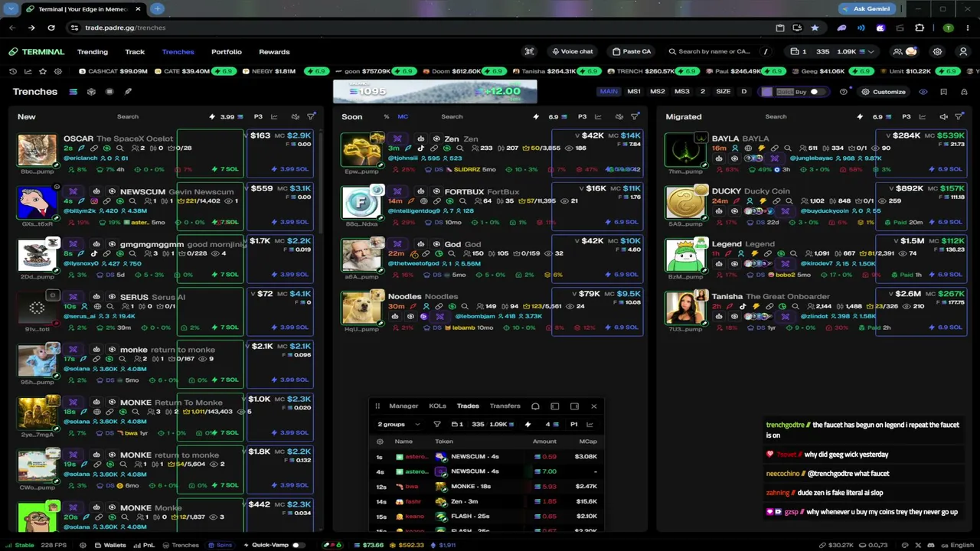This screenshot has height=551, width=980.
Task: Open trades table settings gear beside Name
Action: [x=380, y=442]
